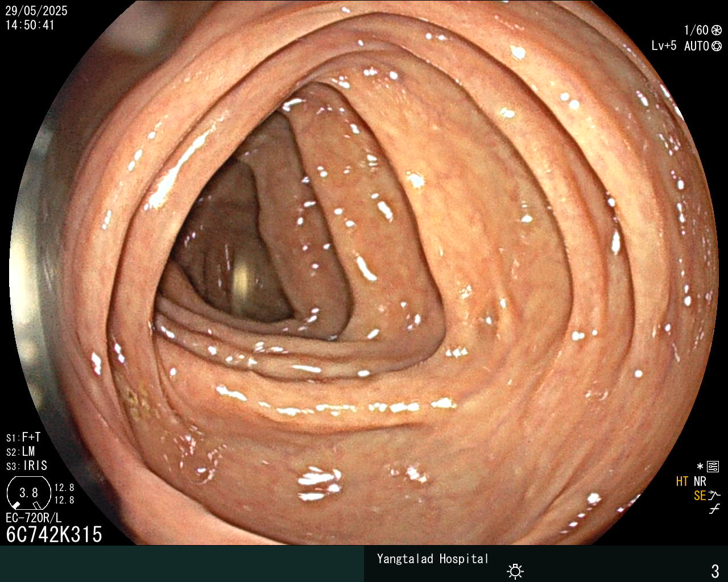Screen dimensions: 728x582
Task: Click the brightness sun icon in bottom bar
Action: click(515, 571)
